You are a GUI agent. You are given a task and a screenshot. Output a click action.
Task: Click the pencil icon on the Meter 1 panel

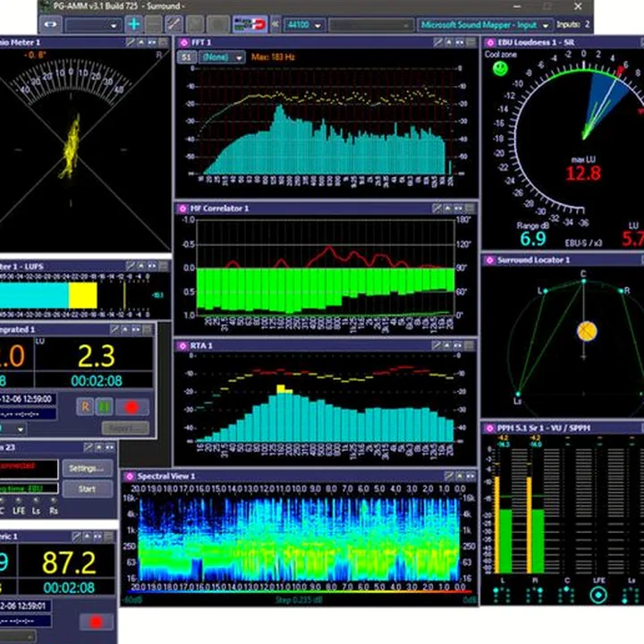[x=131, y=42]
